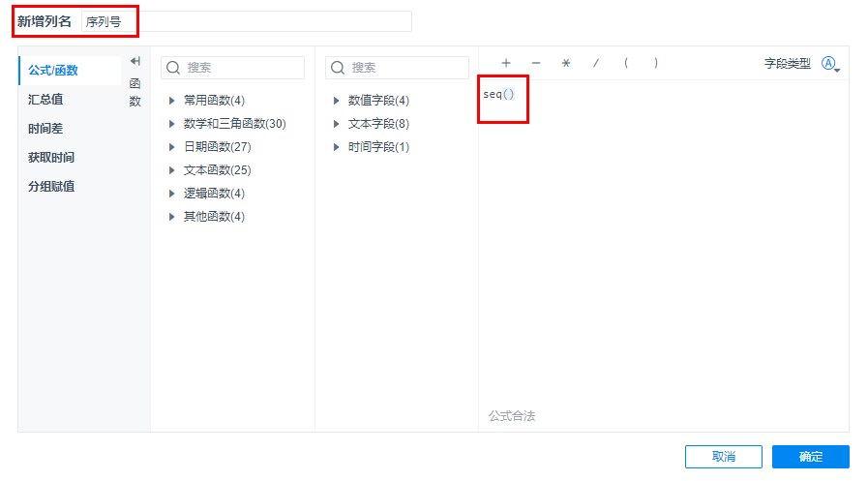868x481 pixels.
Task: Expand 数值字段(4) group
Action: 336,101
